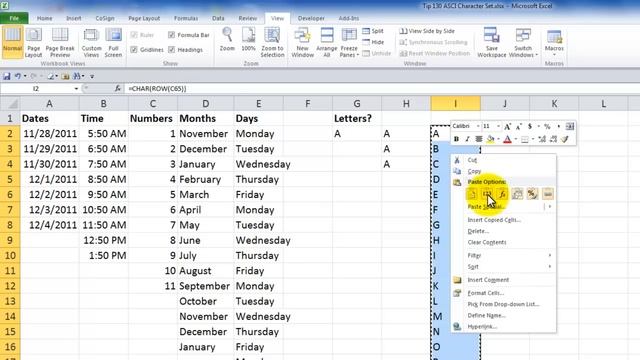Customize the Quick Access Toolbar dropdown

point(92,76)
